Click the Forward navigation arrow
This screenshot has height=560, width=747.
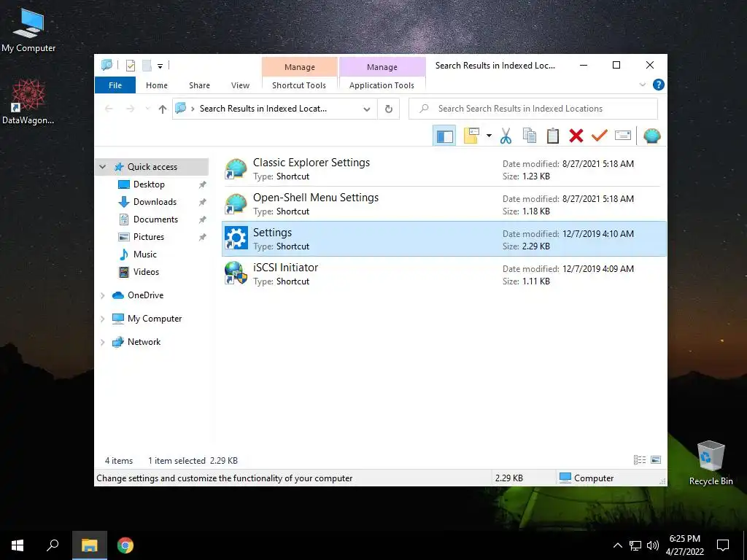point(130,109)
